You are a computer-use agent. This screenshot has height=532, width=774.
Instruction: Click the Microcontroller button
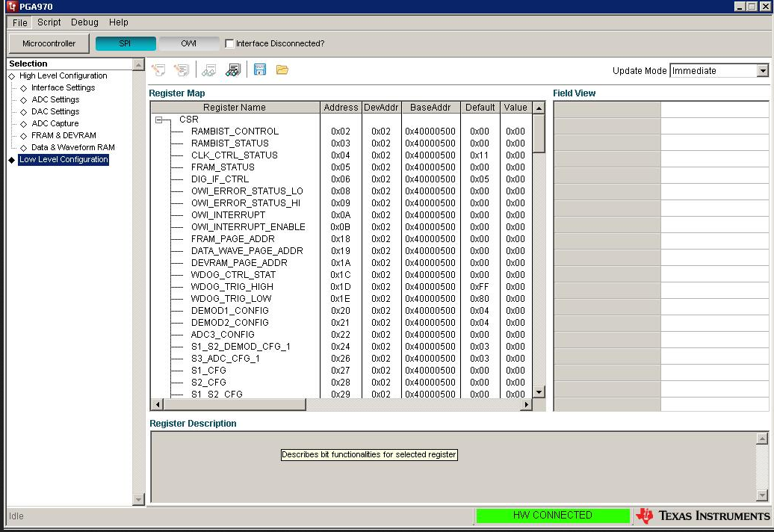click(49, 43)
